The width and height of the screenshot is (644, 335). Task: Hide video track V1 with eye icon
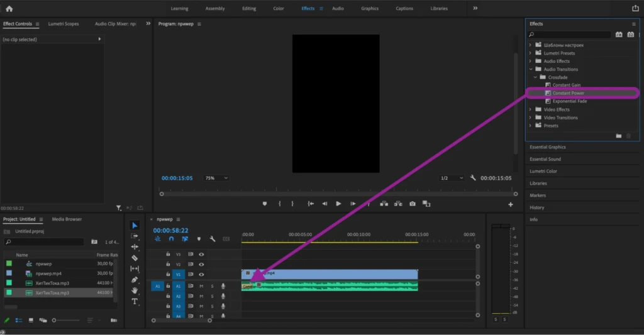(201, 274)
